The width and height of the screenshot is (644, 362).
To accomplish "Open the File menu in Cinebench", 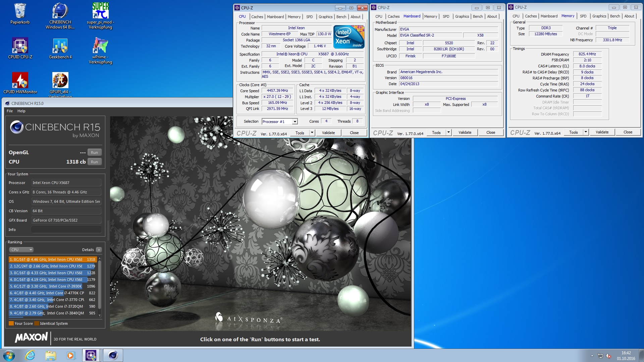I will click(x=10, y=111).
